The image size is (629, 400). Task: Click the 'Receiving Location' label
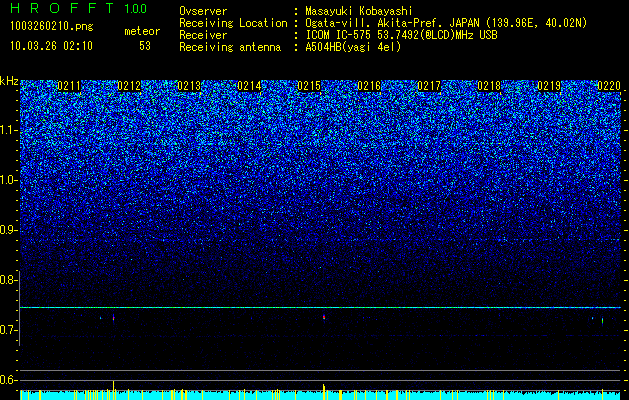click(233, 23)
